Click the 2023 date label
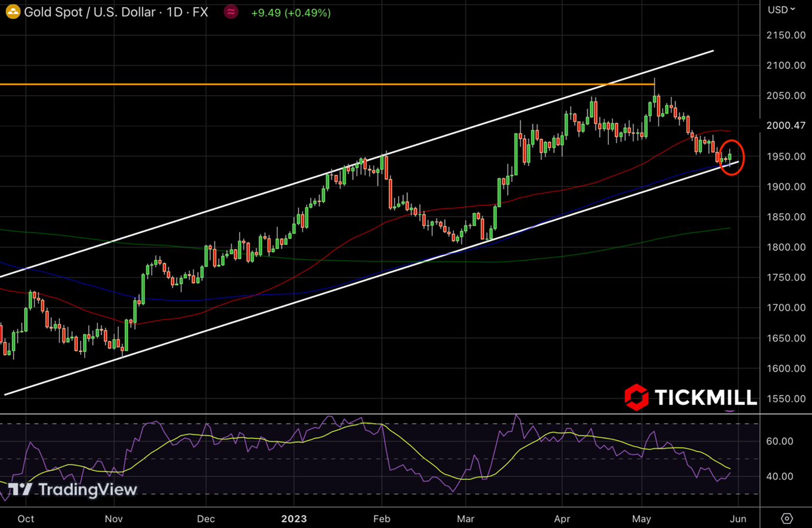This screenshot has width=812, height=528. [x=294, y=519]
